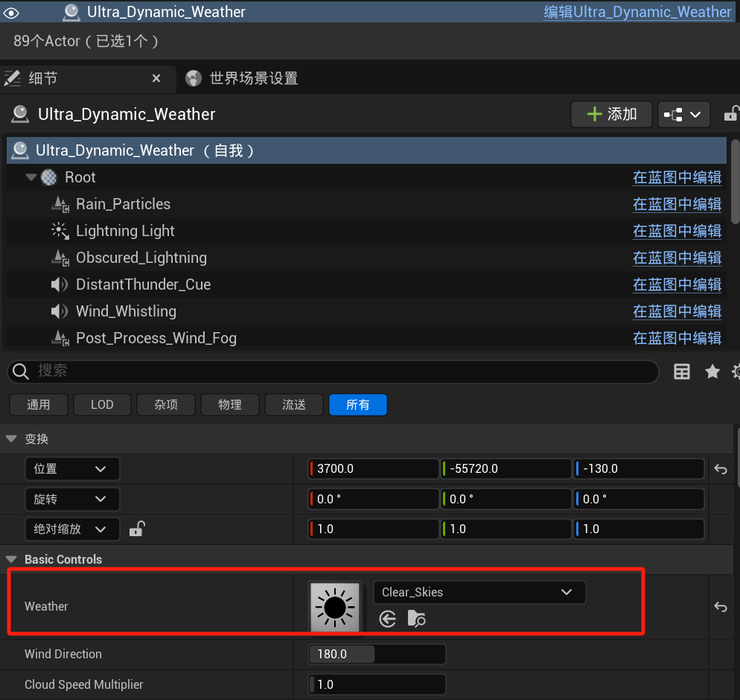This screenshot has width=740, height=700.
Task: Click 在蓝图中编辑 link for Obscured_Lightning
Action: click(677, 258)
